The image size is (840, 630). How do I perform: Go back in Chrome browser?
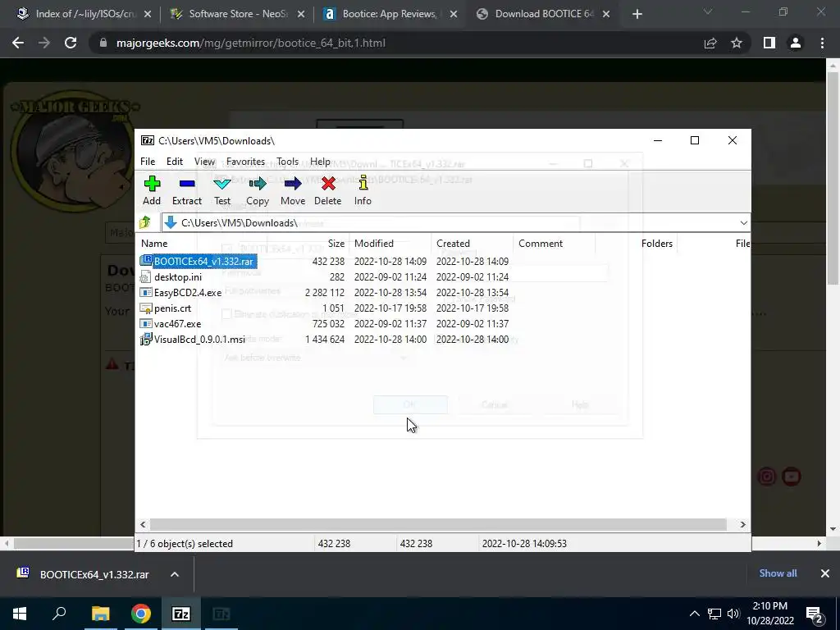click(18, 43)
